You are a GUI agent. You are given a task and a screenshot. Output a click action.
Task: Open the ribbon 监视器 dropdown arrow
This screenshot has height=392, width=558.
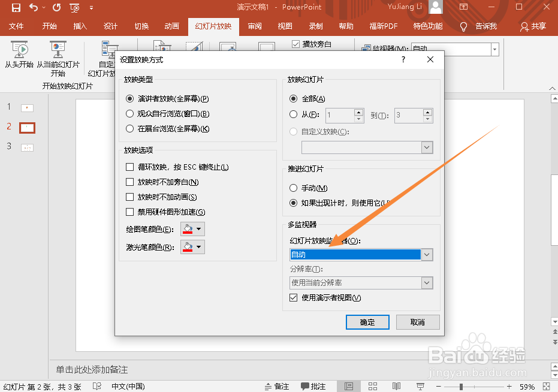click(x=494, y=50)
